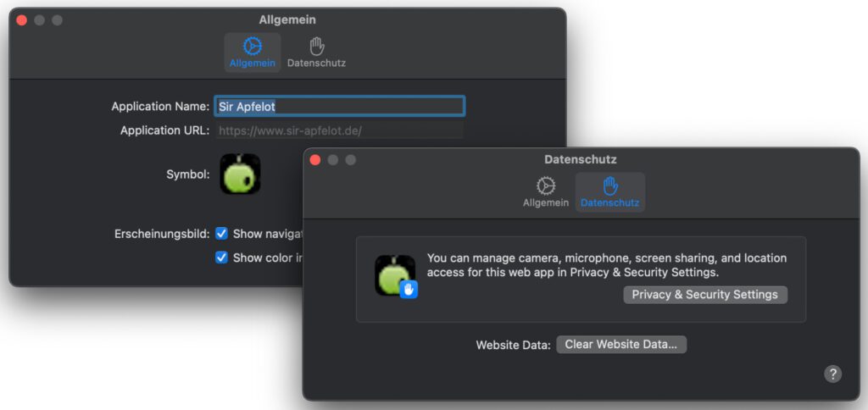The height and width of the screenshot is (410, 868).
Task: Click the blue hand badge on apple icon
Action: click(x=409, y=290)
